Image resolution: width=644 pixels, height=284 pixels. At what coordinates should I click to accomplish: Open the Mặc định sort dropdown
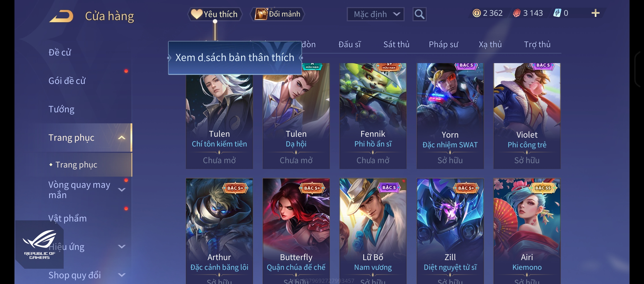(375, 14)
